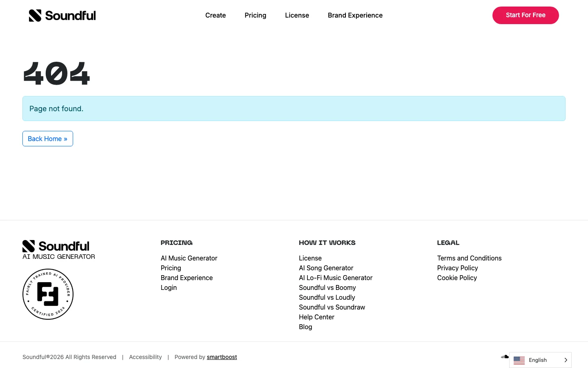Click the Soundful logo in header

point(62,16)
